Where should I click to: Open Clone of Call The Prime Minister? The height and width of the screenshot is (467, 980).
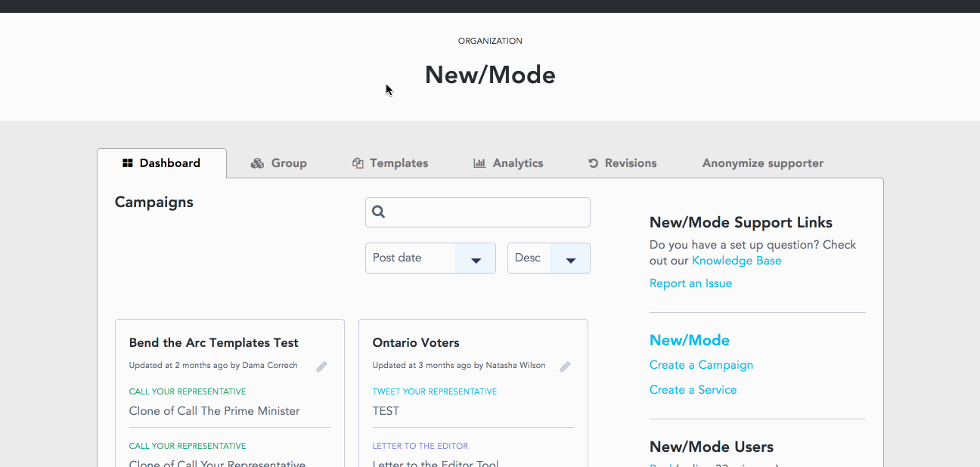coord(215,411)
